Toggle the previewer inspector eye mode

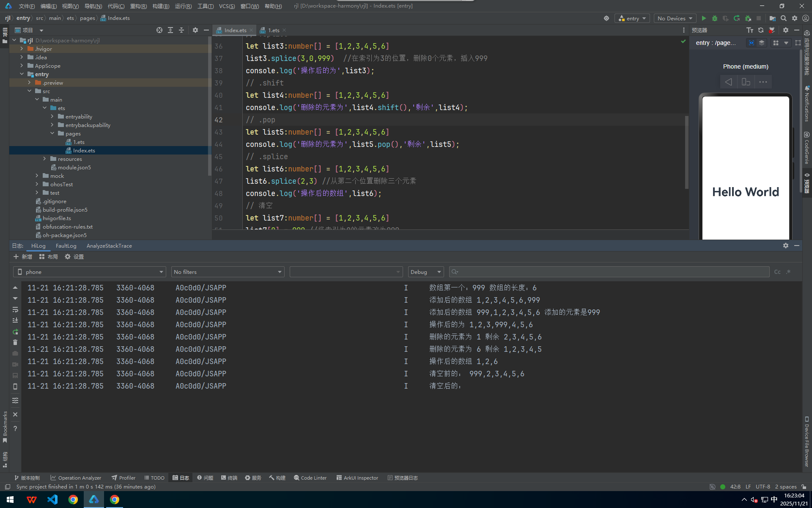751,43
